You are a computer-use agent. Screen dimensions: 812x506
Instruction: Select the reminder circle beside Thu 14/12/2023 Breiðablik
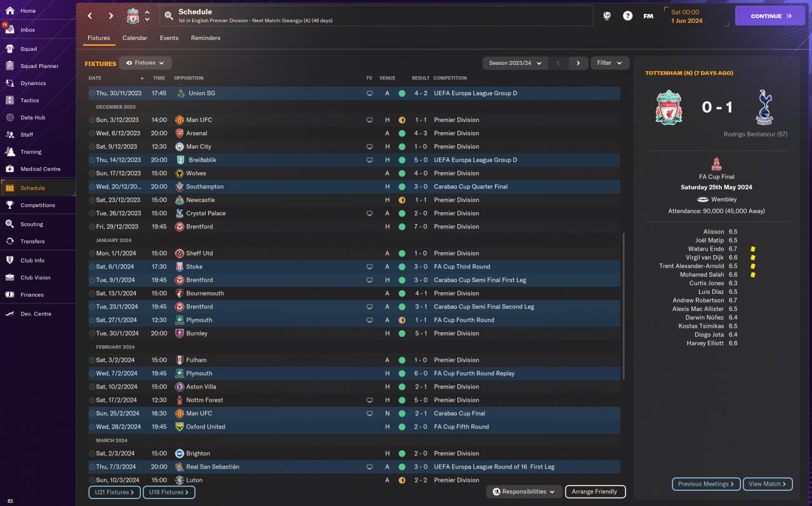92,160
